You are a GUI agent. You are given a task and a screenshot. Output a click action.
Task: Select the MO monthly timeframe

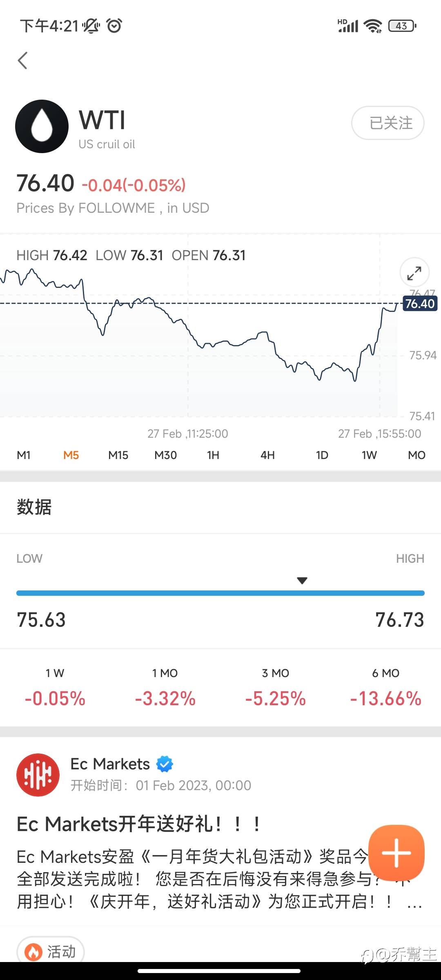[x=416, y=455]
